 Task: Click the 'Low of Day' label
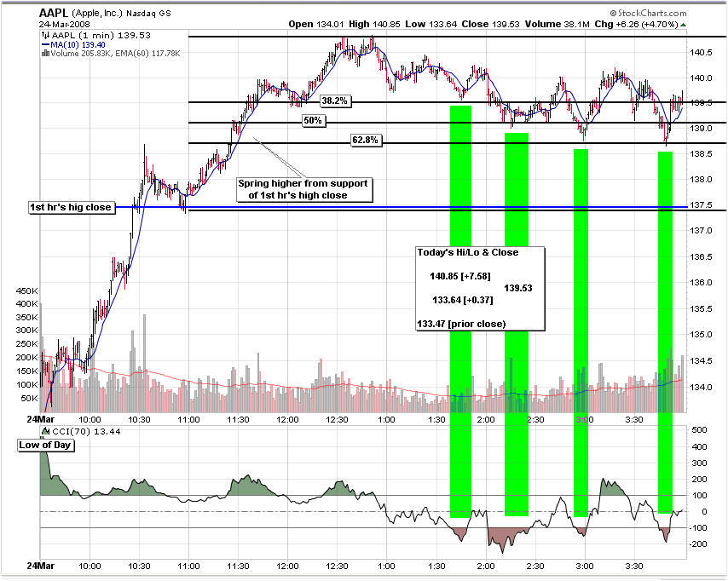pos(44,445)
